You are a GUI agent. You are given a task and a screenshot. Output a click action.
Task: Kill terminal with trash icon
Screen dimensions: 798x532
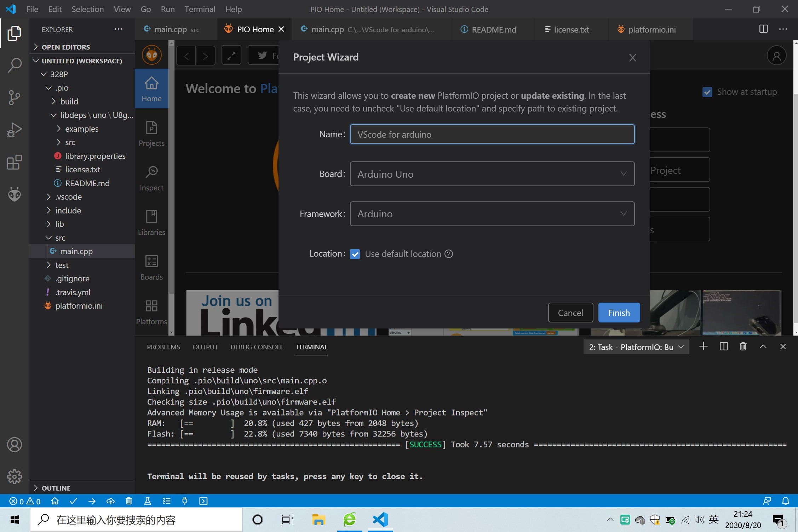point(743,347)
